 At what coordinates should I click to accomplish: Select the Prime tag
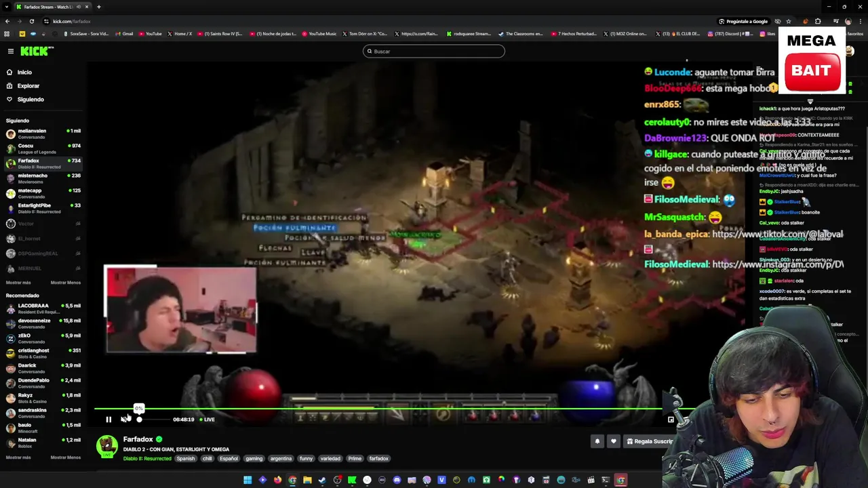[x=355, y=459]
